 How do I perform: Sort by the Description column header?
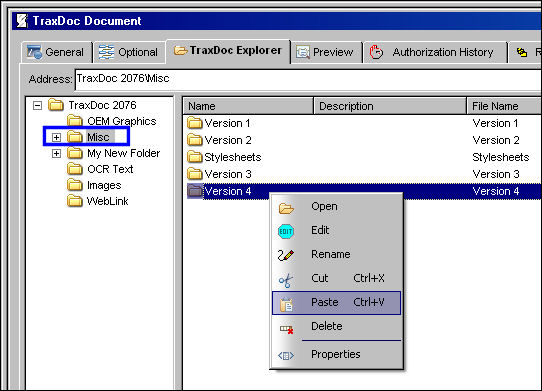(390, 106)
